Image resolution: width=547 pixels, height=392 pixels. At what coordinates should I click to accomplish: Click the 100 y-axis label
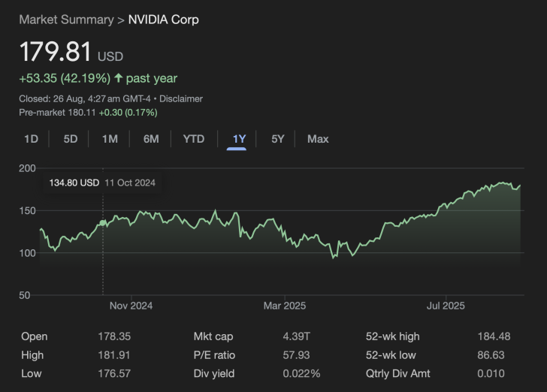(x=27, y=253)
